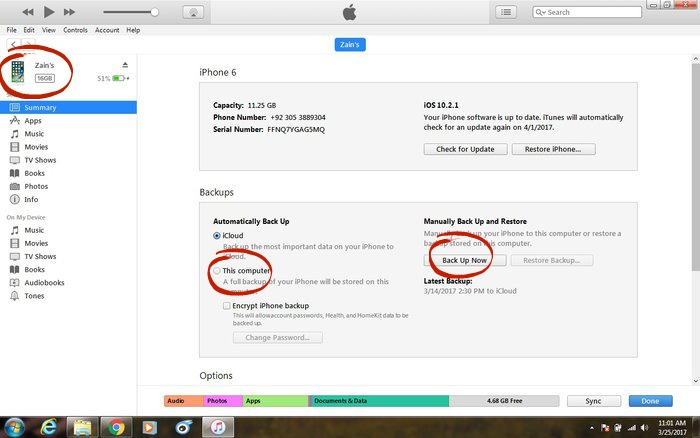Open the View menu

coord(49,30)
